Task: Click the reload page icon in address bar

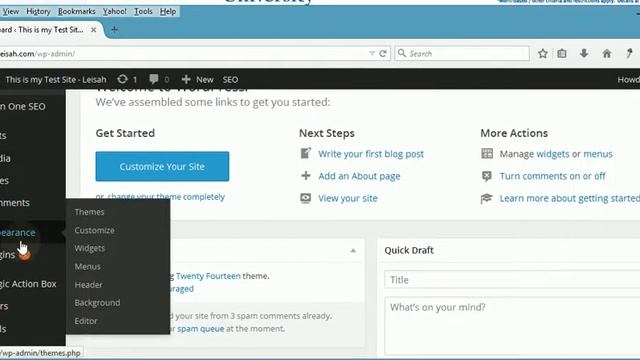Action: point(383,53)
